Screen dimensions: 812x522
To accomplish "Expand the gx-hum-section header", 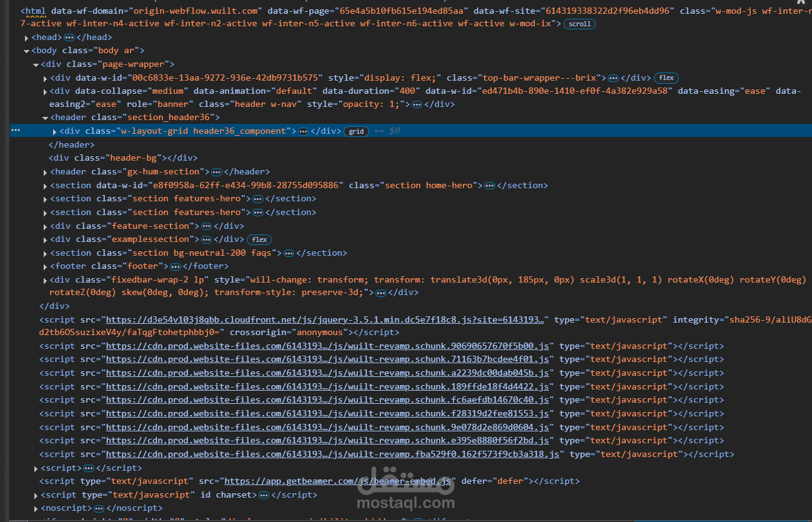I will point(46,172).
